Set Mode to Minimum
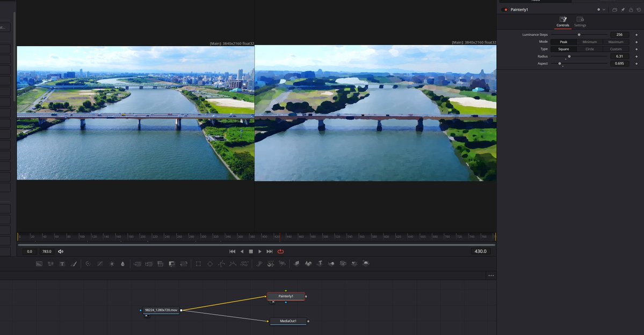Image resolution: width=644 pixels, height=335 pixels. (x=589, y=42)
